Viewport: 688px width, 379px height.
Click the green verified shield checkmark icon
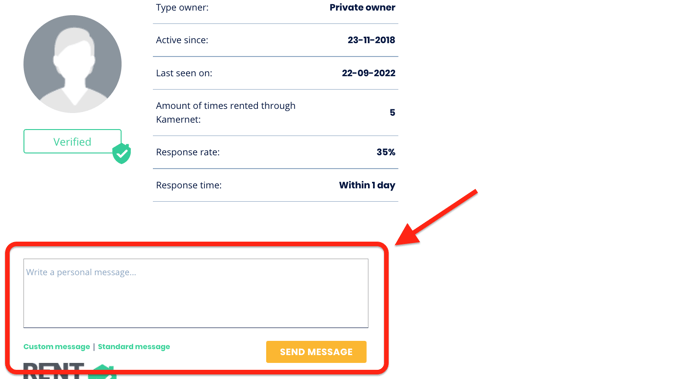(x=122, y=153)
